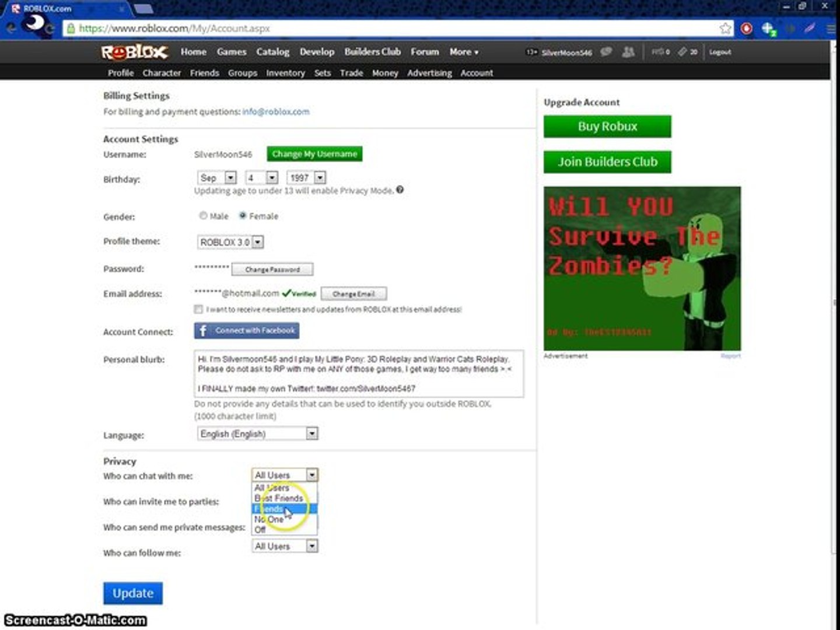Toggle the newsletters and updates checkbox

click(x=199, y=309)
